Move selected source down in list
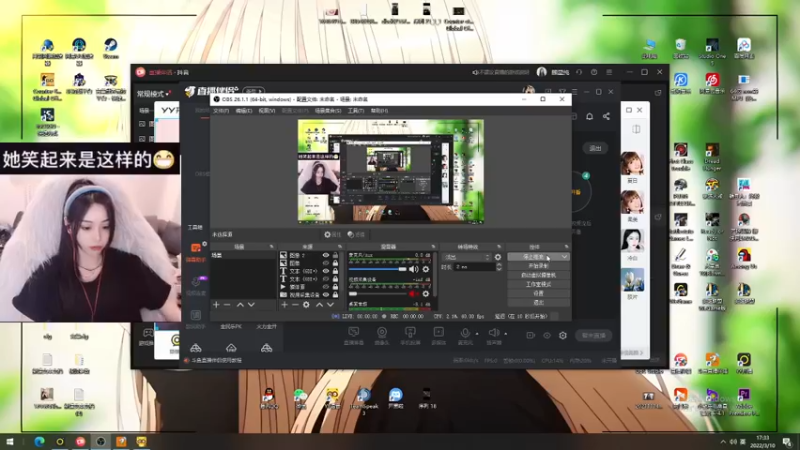The image size is (800, 450). point(331,305)
